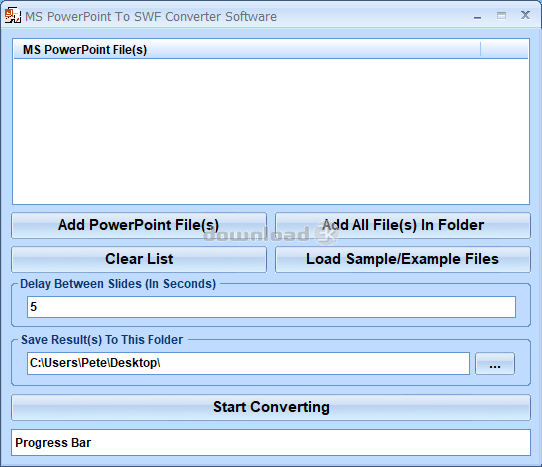Close the converter window

click(x=525, y=15)
